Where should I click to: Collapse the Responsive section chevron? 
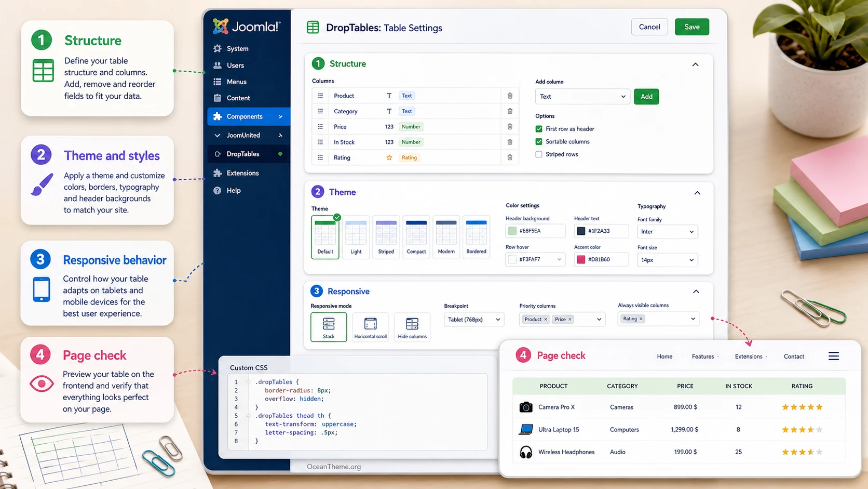coord(696,292)
